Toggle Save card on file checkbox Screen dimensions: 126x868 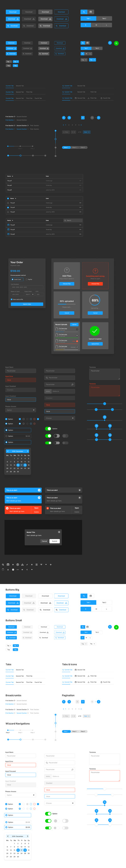point(11,299)
